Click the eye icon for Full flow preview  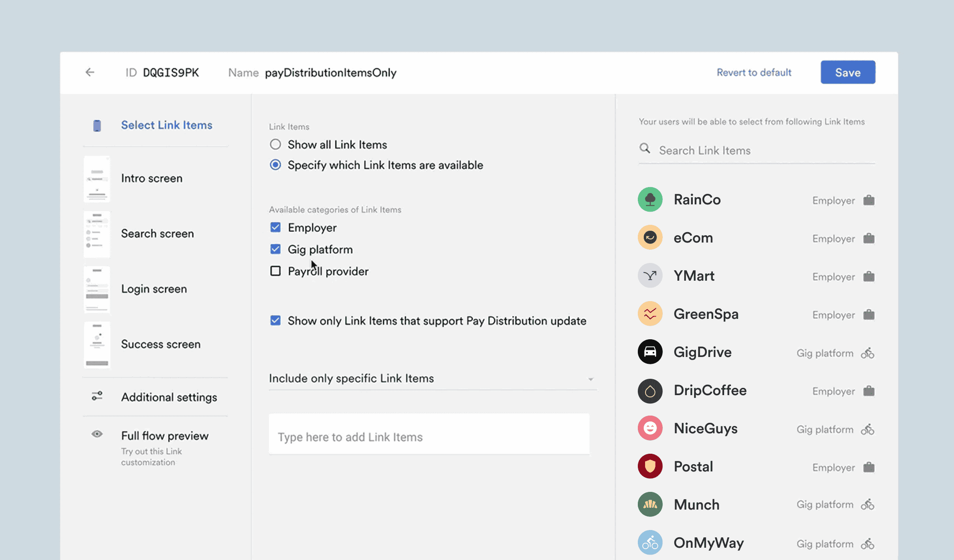pyautogui.click(x=97, y=434)
